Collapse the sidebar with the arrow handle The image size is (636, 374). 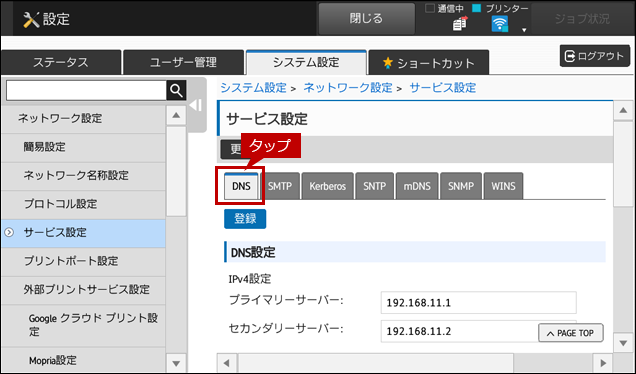196,105
